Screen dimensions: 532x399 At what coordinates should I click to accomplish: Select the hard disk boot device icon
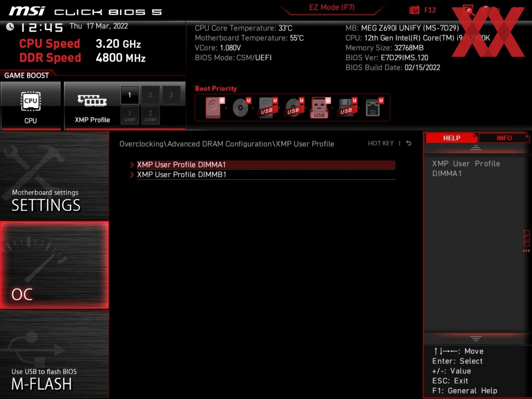point(215,108)
